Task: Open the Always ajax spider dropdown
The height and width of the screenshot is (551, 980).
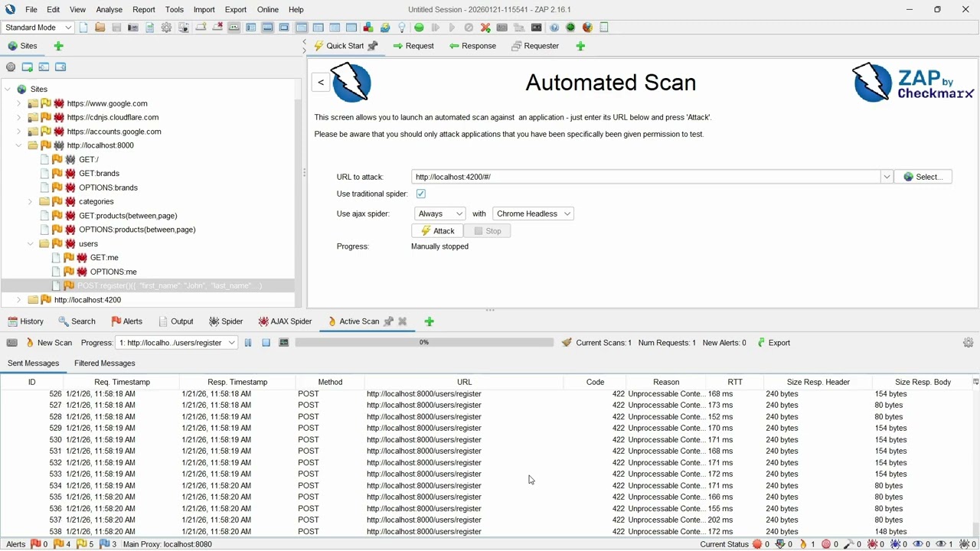Action: click(x=439, y=214)
